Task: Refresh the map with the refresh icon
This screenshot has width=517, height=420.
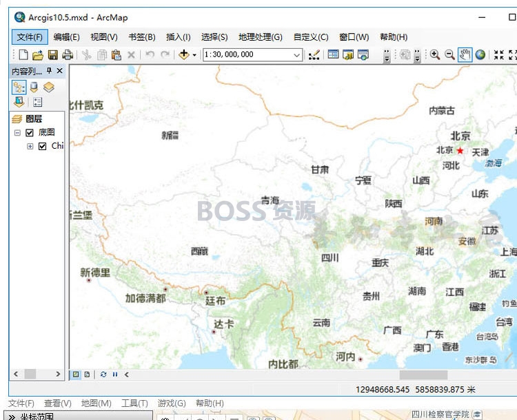Action: (103, 374)
